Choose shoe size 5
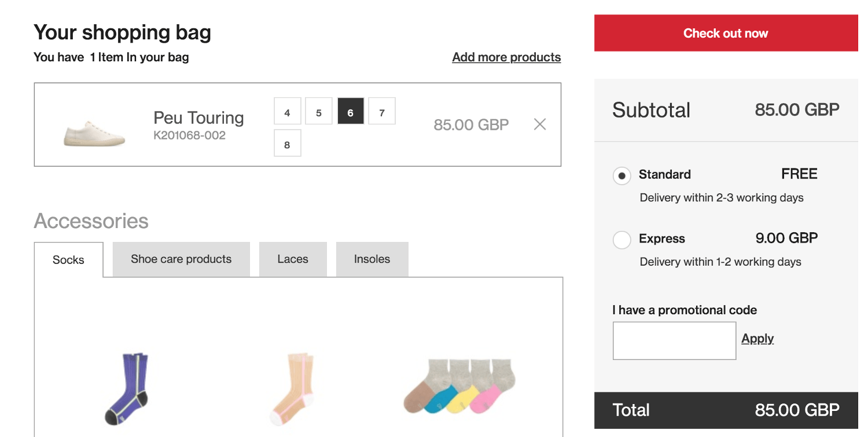Viewport: 868px width, 437px height. [319, 111]
